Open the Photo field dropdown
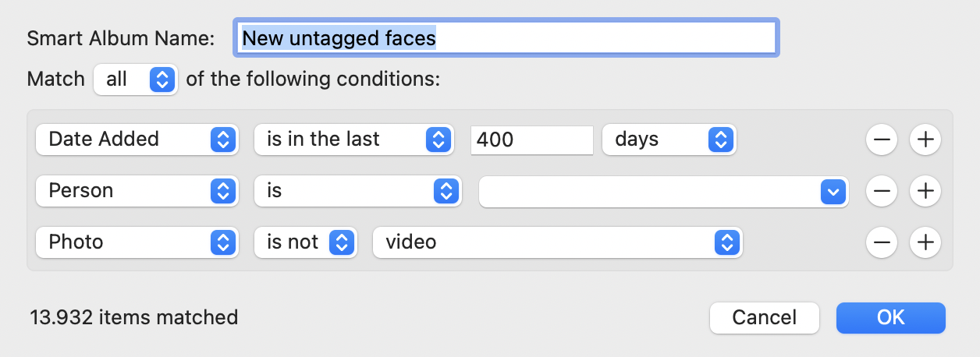Viewport: 980px width, 357px height. [136, 242]
